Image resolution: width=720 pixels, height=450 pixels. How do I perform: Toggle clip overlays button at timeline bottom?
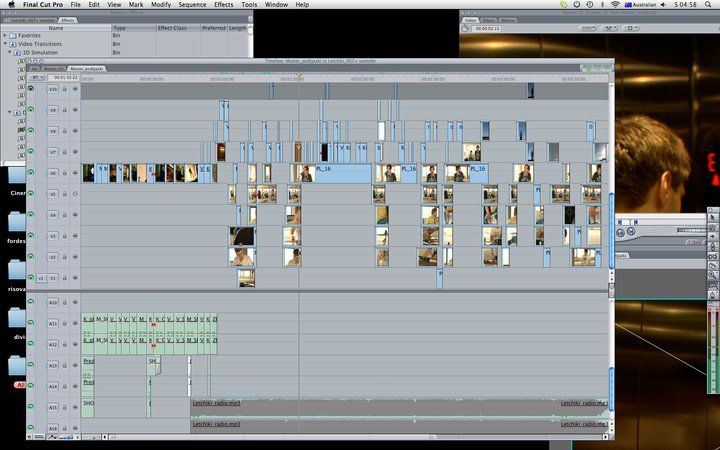[x=51, y=437]
